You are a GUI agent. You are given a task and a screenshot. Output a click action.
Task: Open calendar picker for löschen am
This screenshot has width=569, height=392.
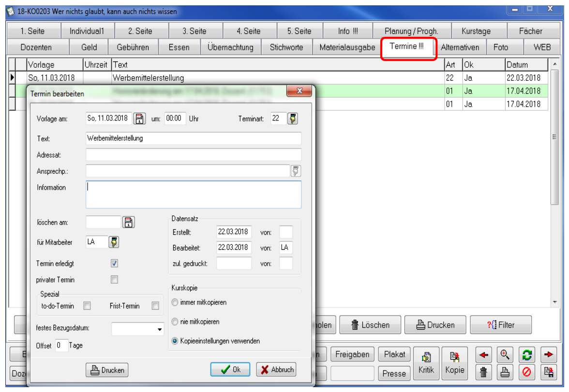pyautogui.click(x=129, y=222)
